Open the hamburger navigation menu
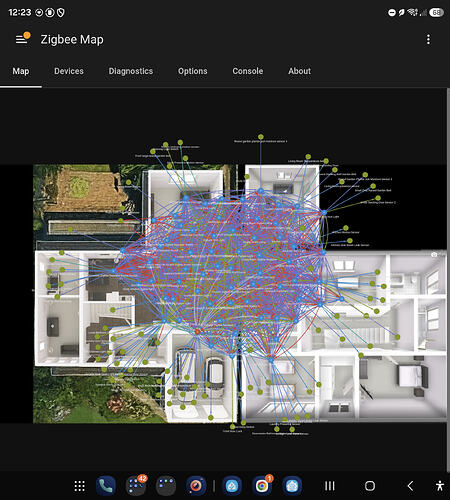 (21, 39)
